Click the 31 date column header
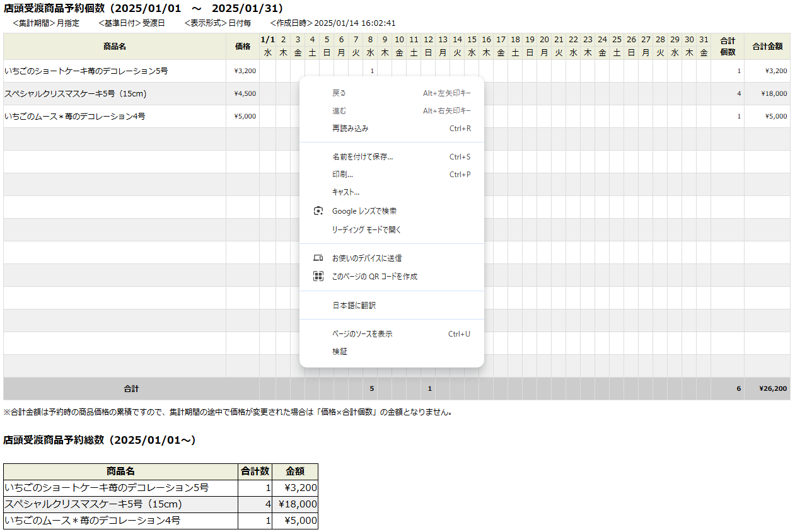This screenshot has height=532, width=795. 704,40
